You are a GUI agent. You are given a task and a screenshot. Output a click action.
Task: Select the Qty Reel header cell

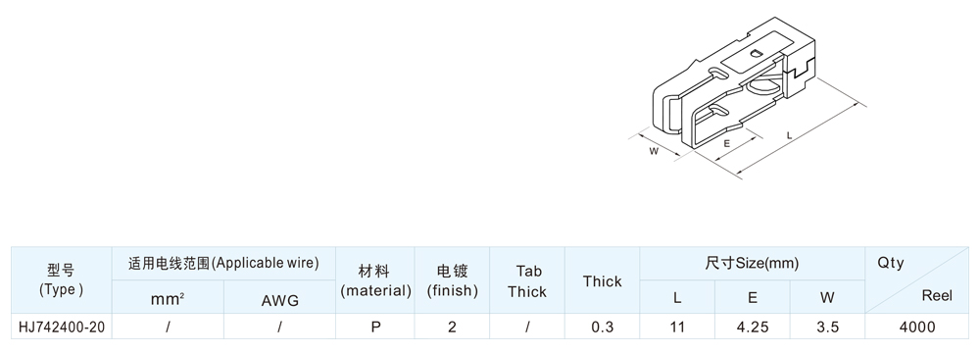916,279
